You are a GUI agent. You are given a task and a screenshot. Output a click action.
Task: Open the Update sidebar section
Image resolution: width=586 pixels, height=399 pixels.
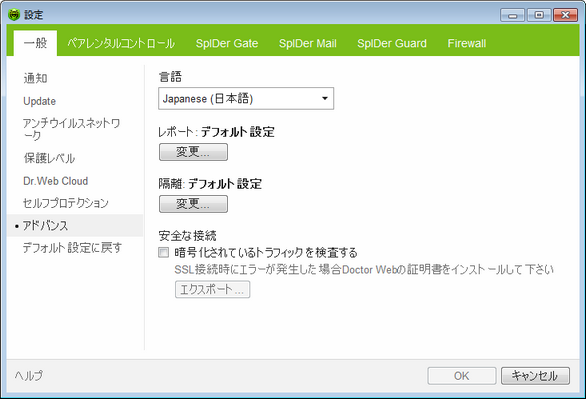tap(39, 101)
